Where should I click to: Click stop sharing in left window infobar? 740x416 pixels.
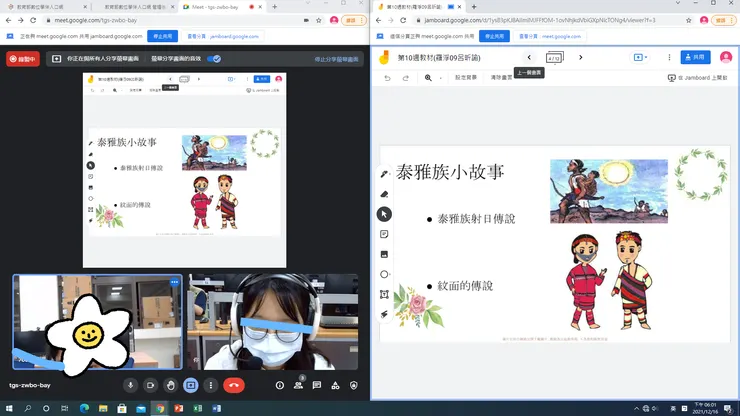(162, 36)
